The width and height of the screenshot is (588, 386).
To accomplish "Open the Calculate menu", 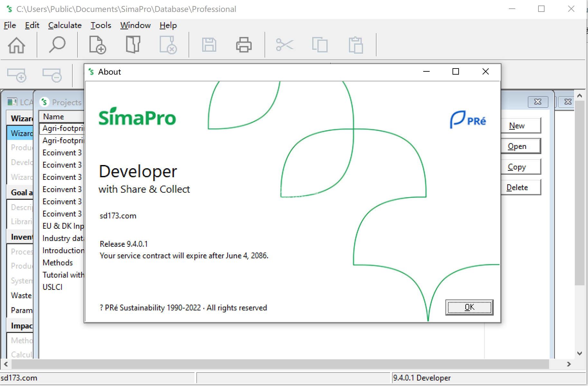I will (x=64, y=25).
